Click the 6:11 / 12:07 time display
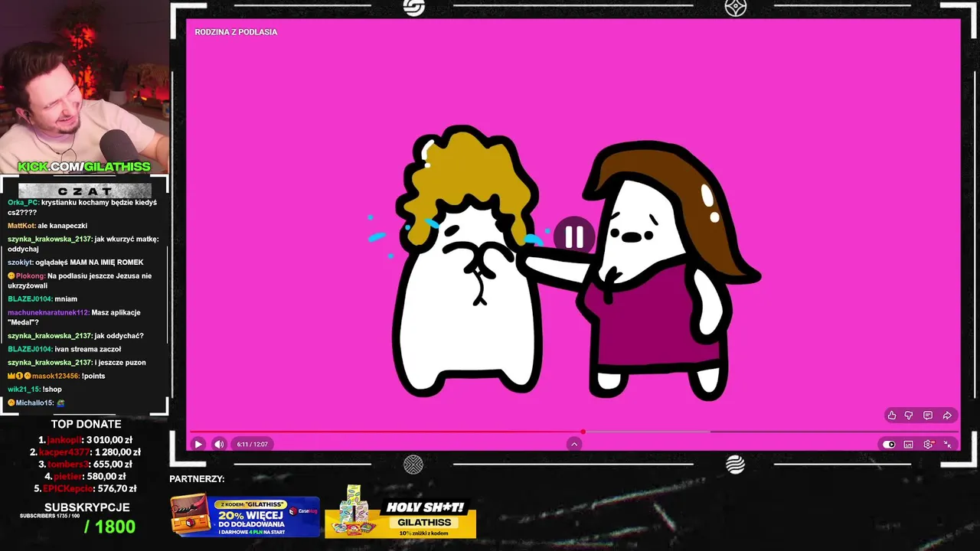Viewport: 980px width, 551px height. coord(252,444)
